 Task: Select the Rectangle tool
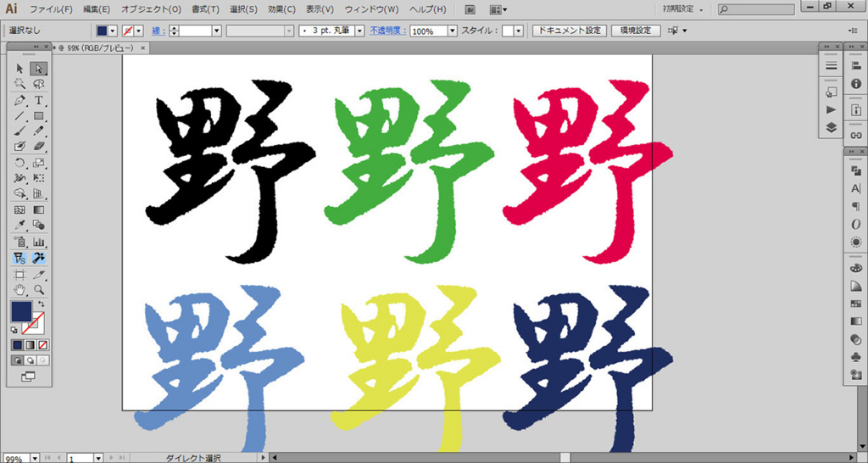click(x=39, y=116)
